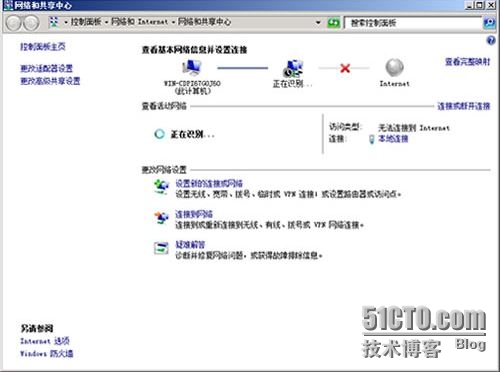
Task: Click 疑难解答 link
Action: click(x=190, y=245)
